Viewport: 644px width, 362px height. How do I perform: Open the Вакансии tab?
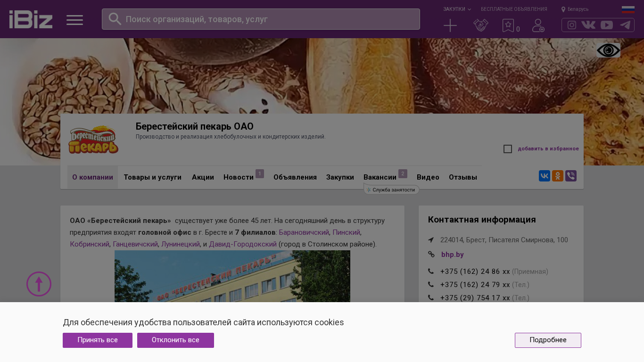coord(380,177)
